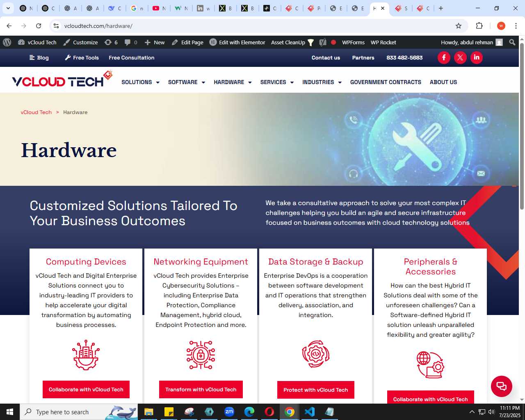The height and width of the screenshot is (420, 525).
Task: View site information icon in address bar
Action: point(56,26)
